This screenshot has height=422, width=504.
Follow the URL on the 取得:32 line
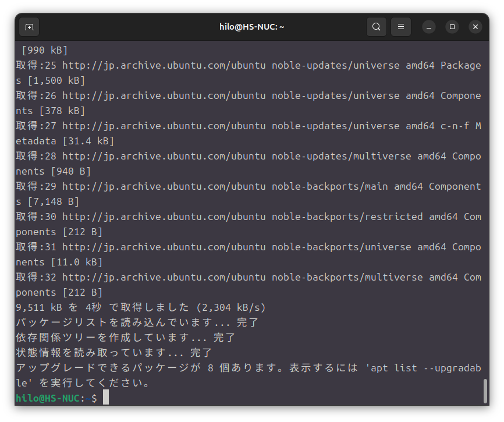pos(164,277)
